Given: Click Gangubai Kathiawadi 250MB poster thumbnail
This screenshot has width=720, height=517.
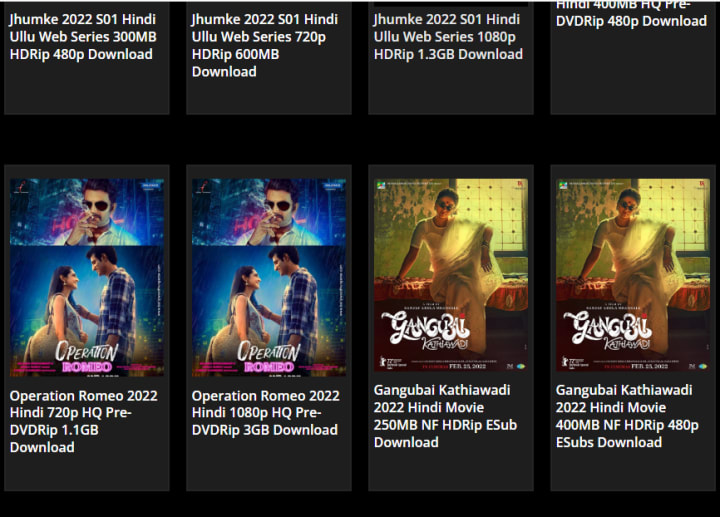Looking at the screenshot, I should pos(451,275).
